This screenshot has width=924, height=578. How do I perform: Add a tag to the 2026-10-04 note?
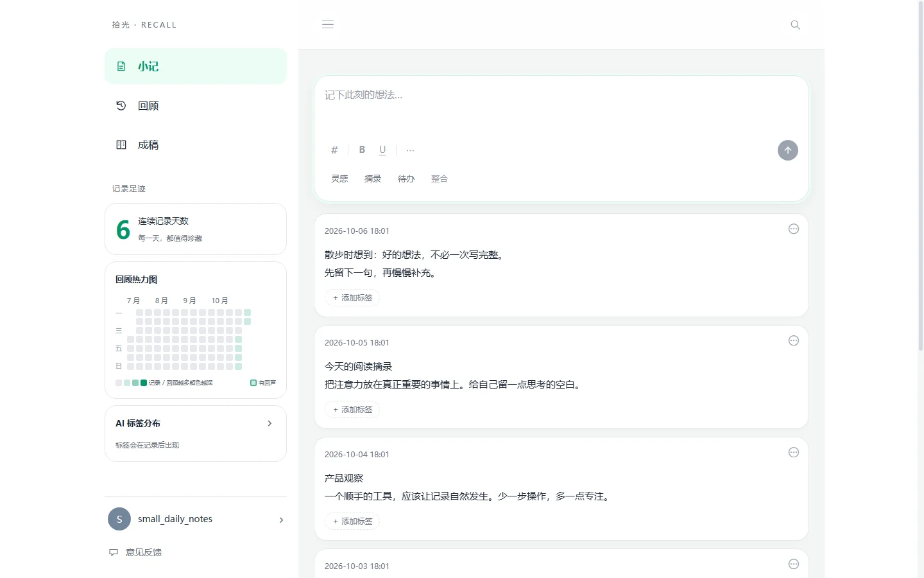pos(352,521)
